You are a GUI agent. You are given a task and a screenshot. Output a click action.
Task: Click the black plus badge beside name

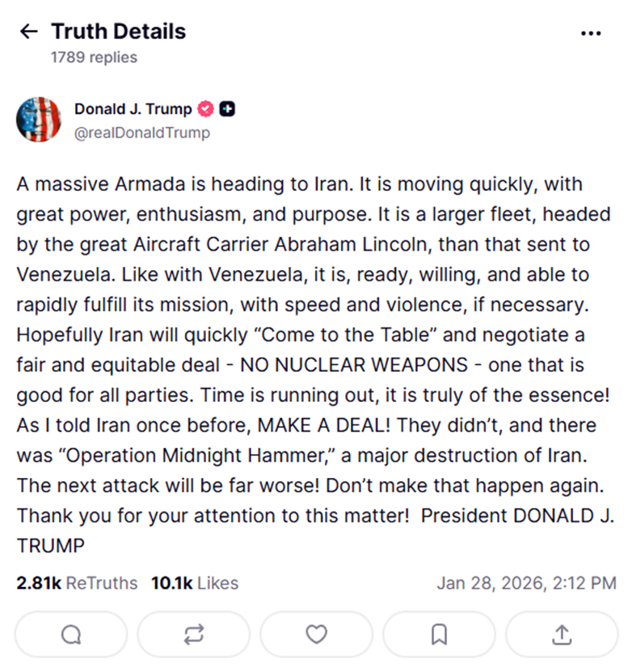coord(227,109)
